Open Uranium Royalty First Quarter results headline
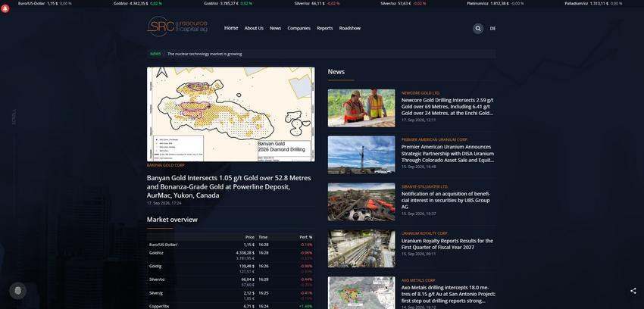The image size is (644, 309). point(447,244)
